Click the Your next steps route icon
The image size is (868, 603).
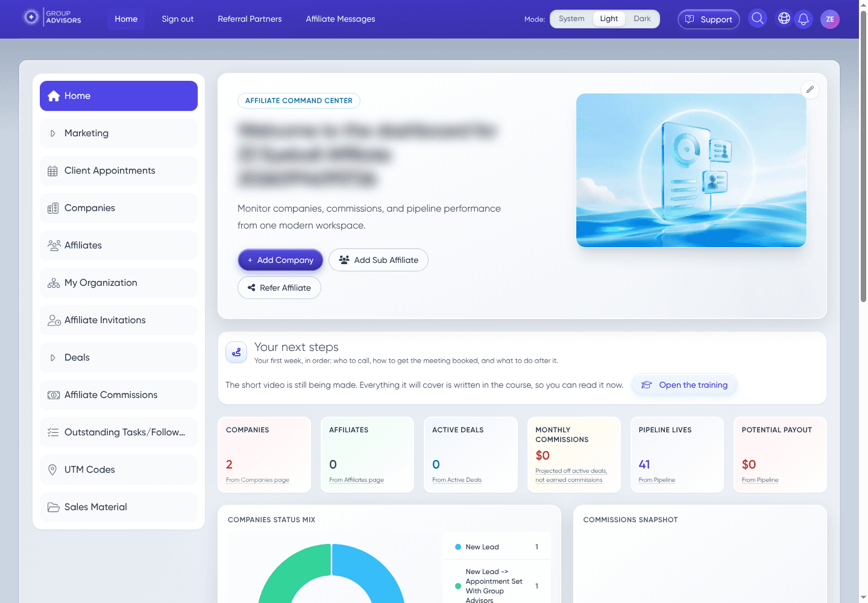tap(236, 352)
